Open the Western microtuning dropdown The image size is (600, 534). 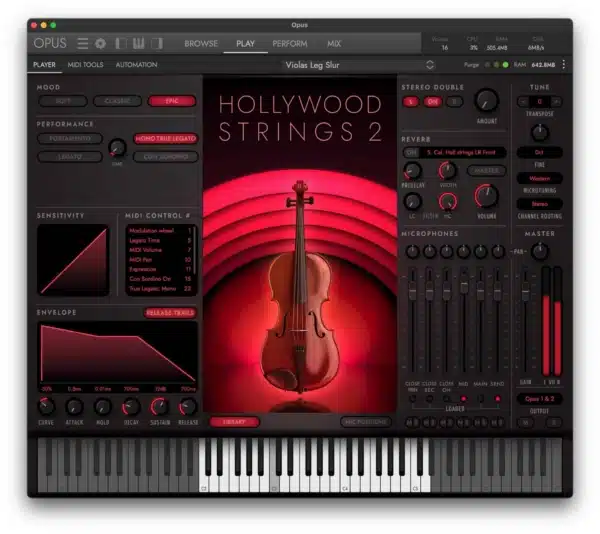coord(540,178)
